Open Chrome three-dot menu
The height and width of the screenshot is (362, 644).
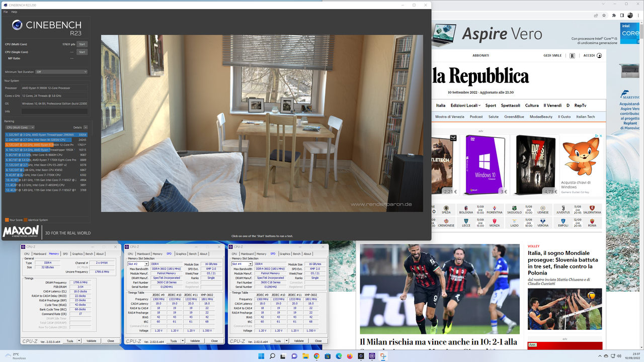click(638, 16)
